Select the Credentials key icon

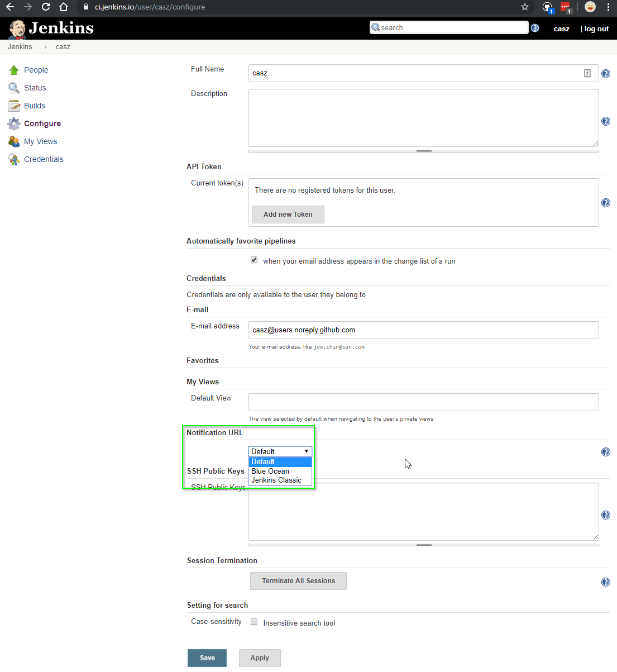point(14,159)
